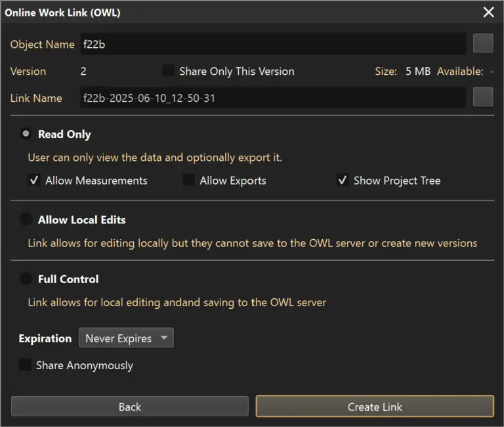Close the Online Work Link dialog

click(488, 12)
